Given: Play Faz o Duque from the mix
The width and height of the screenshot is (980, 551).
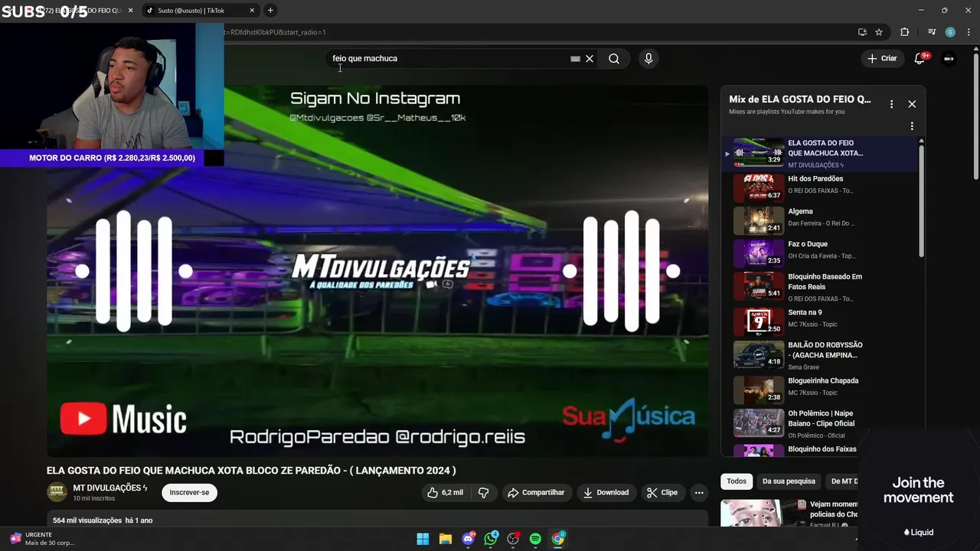Looking at the screenshot, I should point(819,253).
